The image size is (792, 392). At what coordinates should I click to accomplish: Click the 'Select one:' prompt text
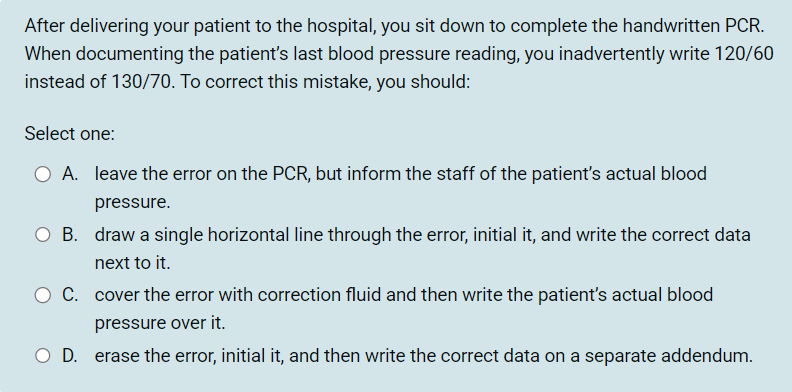(70, 133)
